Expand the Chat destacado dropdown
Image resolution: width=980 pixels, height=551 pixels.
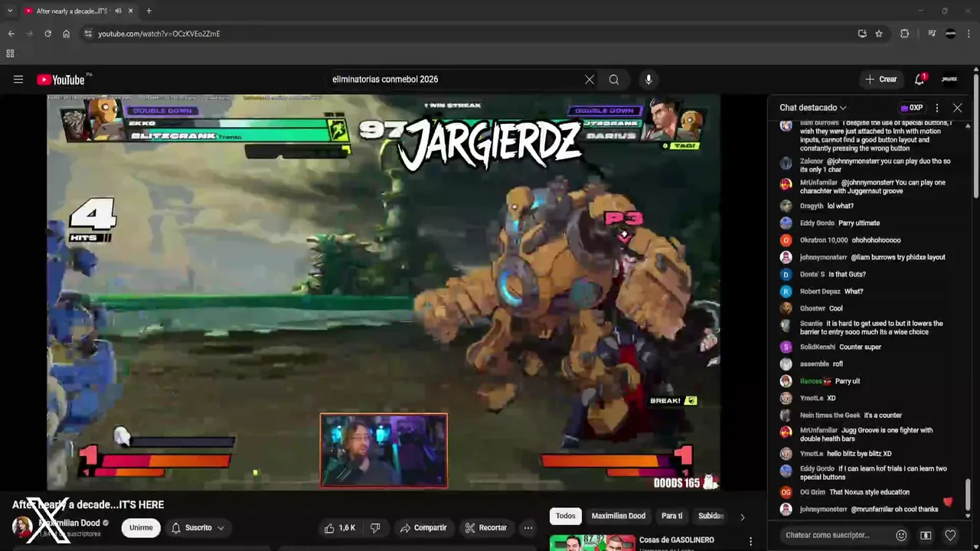813,108
